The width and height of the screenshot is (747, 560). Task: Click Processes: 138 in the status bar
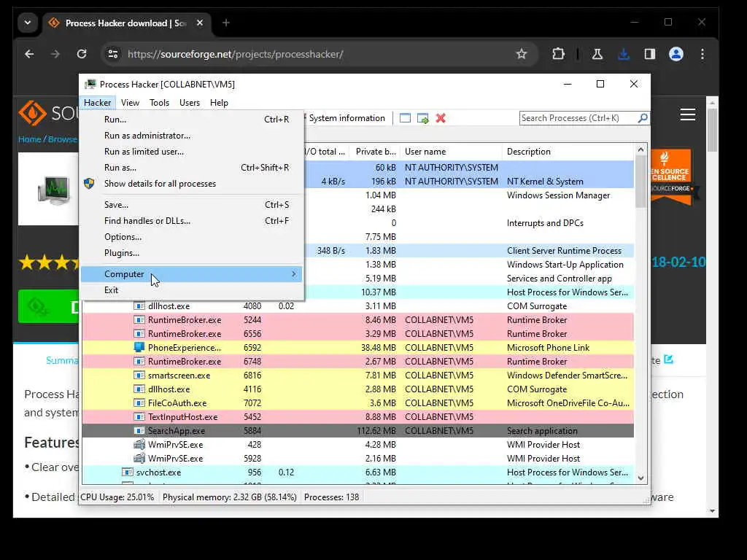(332, 497)
